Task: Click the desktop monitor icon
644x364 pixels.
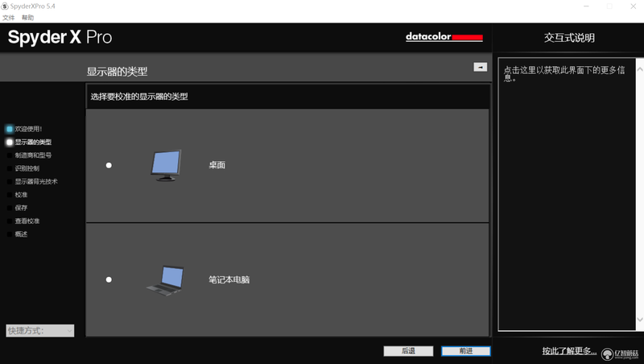Action: pyautogui.click(x=166, y=165)
